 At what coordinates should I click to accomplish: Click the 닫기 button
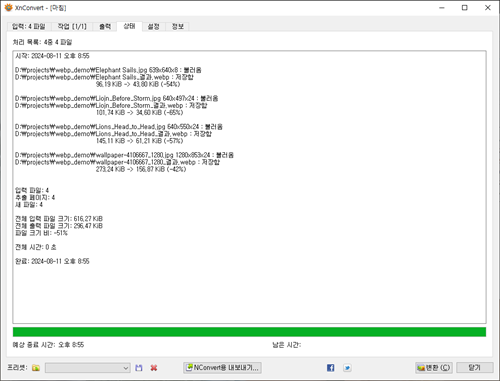click(x=475, y=368)
